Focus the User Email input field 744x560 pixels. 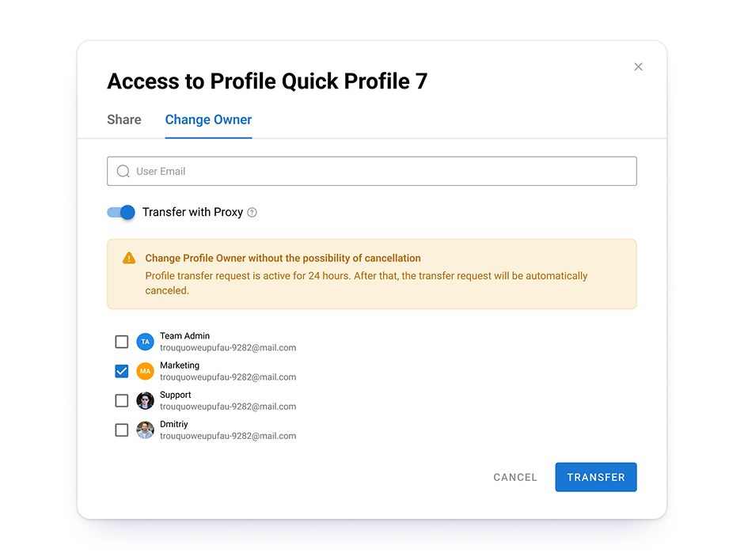[380, 172]
